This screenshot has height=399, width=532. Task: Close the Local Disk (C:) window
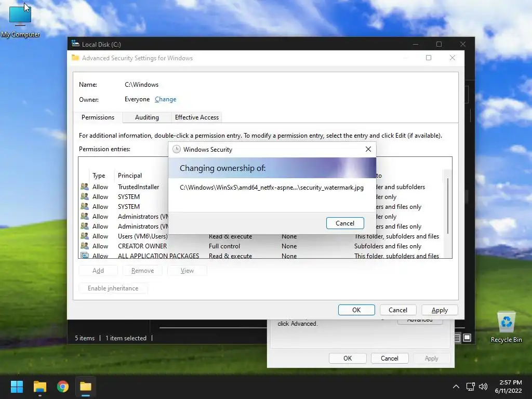pyautogui.click(x=462, y=44)
